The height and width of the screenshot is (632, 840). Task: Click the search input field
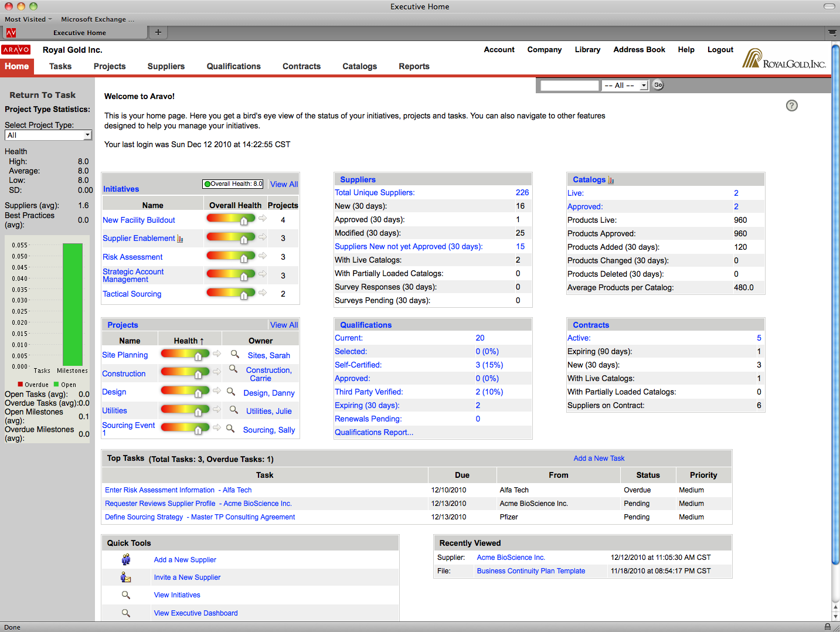[569, 86]
